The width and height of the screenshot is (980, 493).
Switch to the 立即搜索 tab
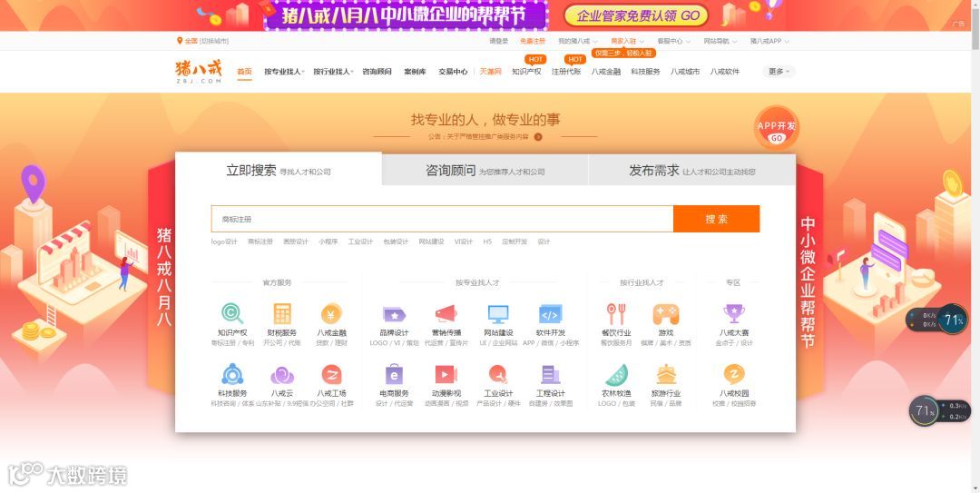point(279,170)
